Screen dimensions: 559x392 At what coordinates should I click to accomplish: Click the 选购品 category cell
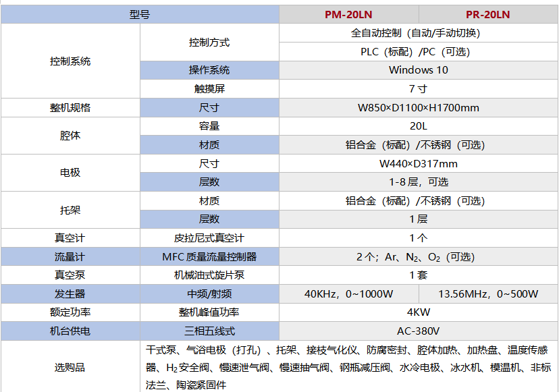pos(70,368)
